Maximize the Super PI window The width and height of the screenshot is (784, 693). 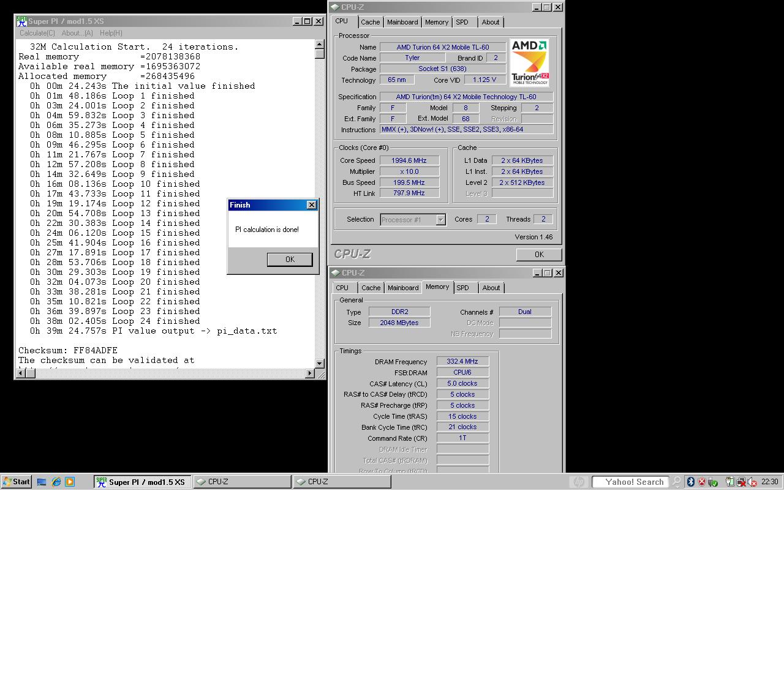click(x=307, y=21)
